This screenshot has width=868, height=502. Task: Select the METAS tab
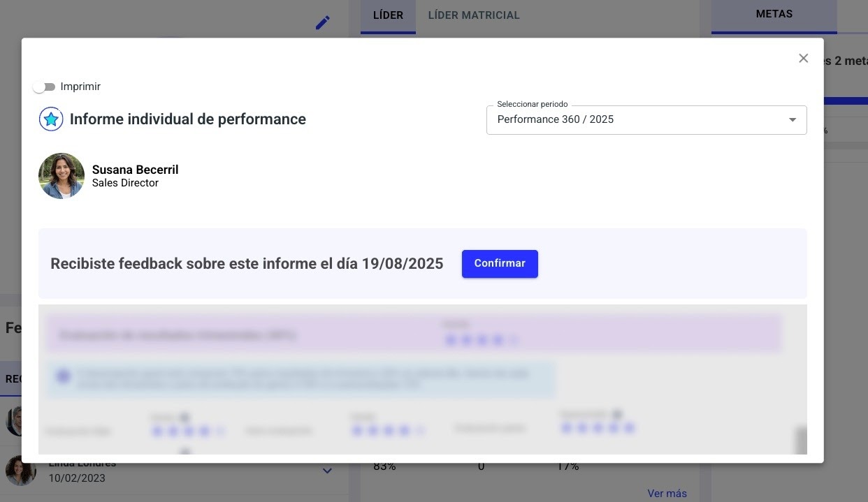pyautogui.click(x=774, y=14)
